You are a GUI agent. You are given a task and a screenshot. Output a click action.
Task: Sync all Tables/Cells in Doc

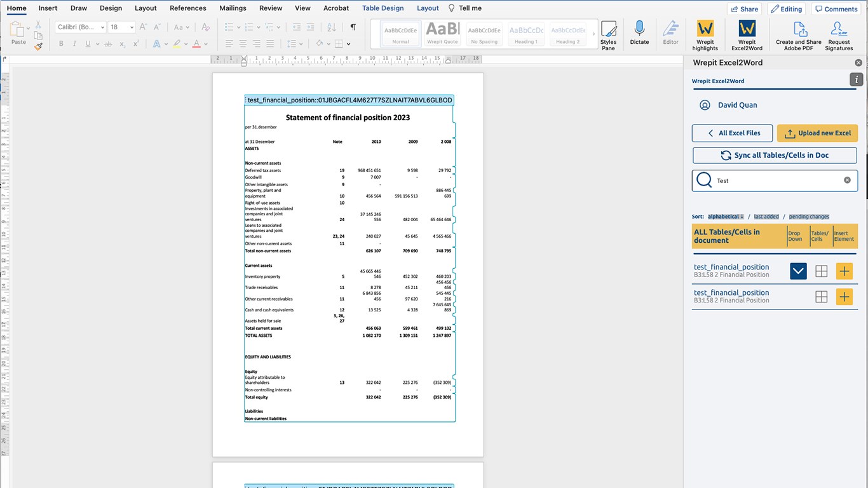coord(775,155)
